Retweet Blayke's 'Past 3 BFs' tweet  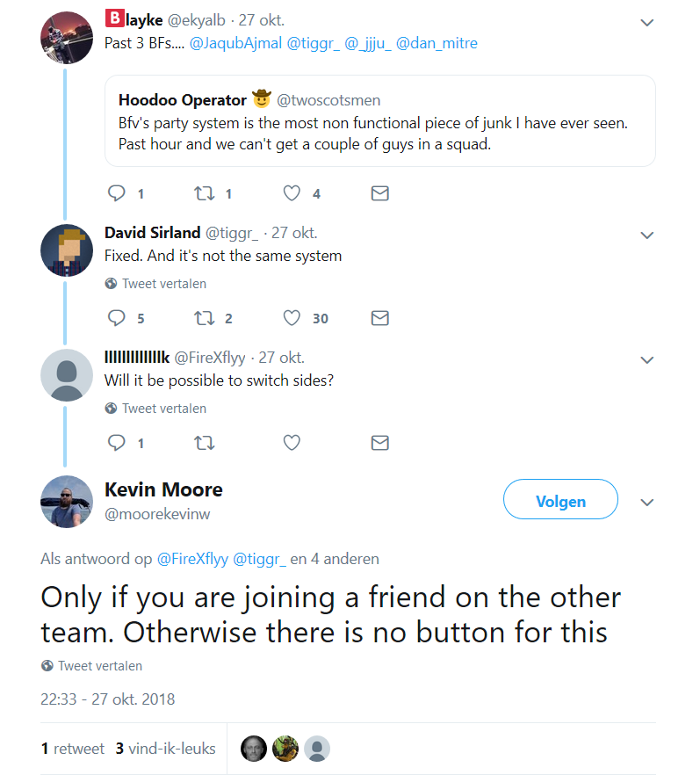pyautogui.click(x=204, y=193)
